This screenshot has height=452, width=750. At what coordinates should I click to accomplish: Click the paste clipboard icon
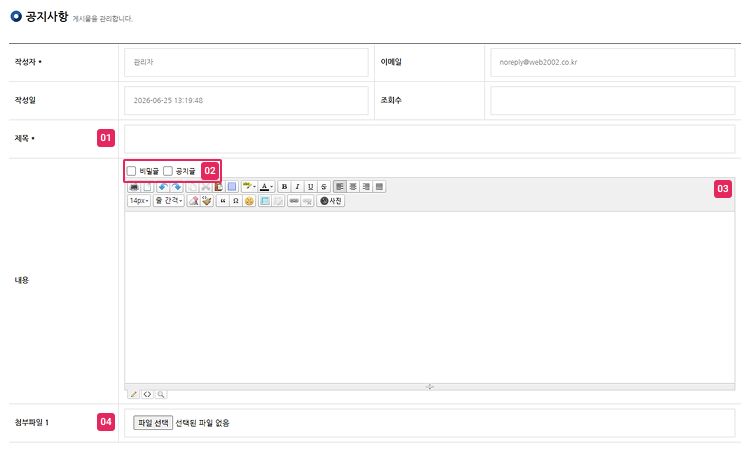coord(219,187)
